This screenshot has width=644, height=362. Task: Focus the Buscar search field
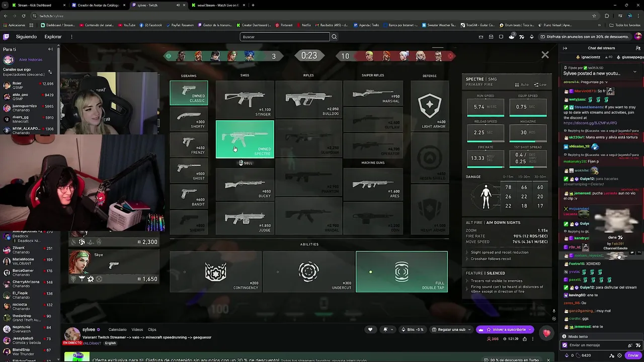click(x=285, y=37)
